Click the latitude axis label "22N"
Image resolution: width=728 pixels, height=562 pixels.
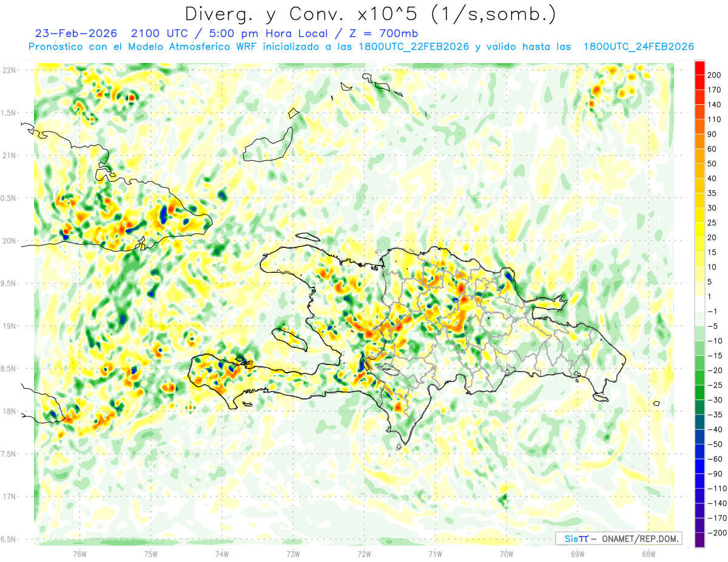[8, 70]
